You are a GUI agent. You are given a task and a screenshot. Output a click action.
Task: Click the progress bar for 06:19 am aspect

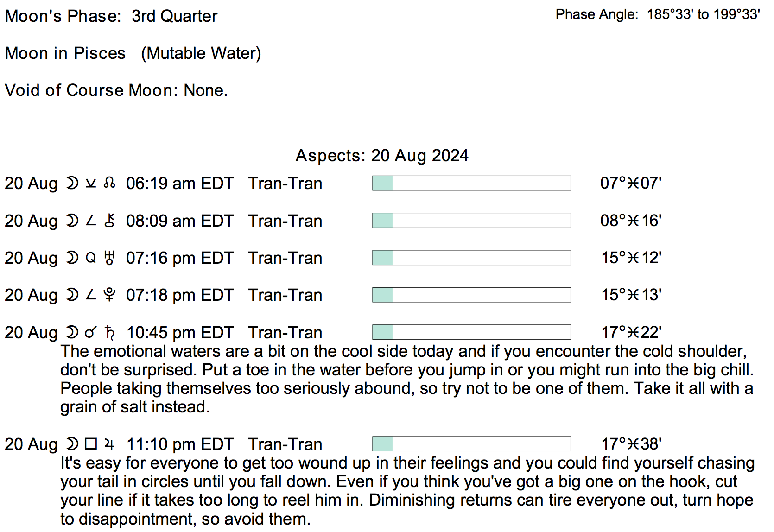click(x=471, y=184)
